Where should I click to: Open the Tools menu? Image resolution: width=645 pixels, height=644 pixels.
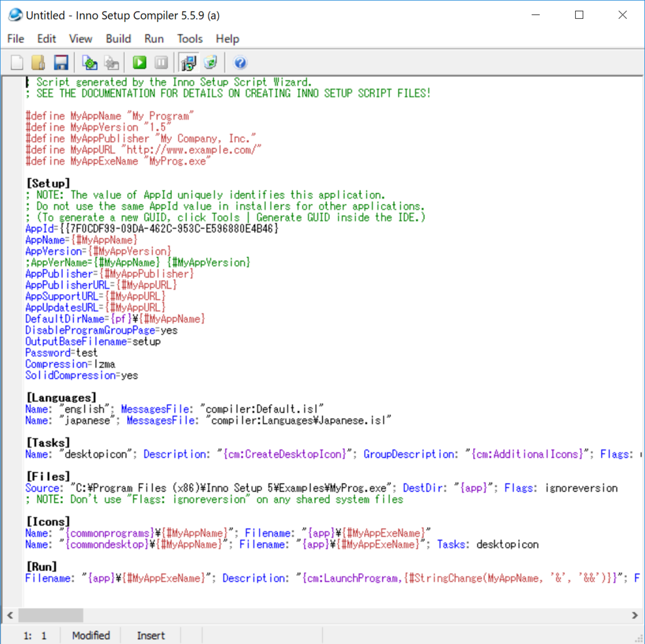190,38
